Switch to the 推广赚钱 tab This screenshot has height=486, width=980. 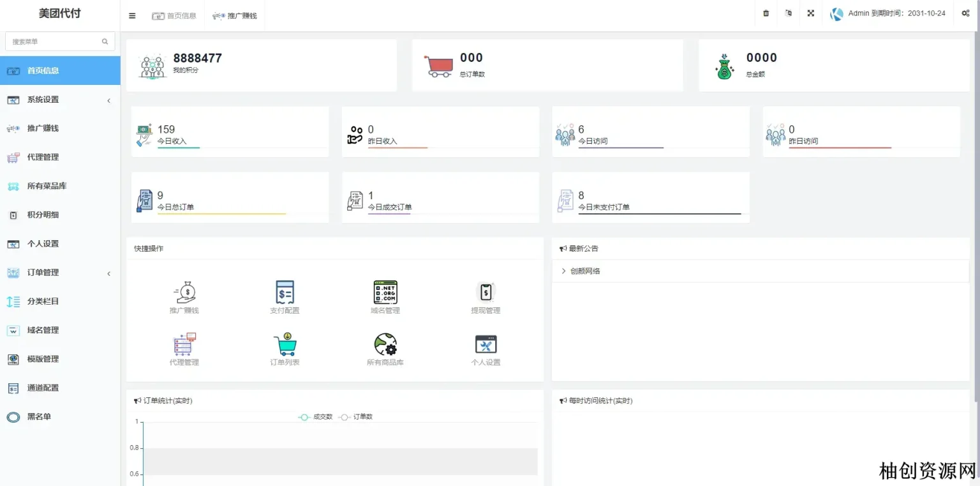235,16
